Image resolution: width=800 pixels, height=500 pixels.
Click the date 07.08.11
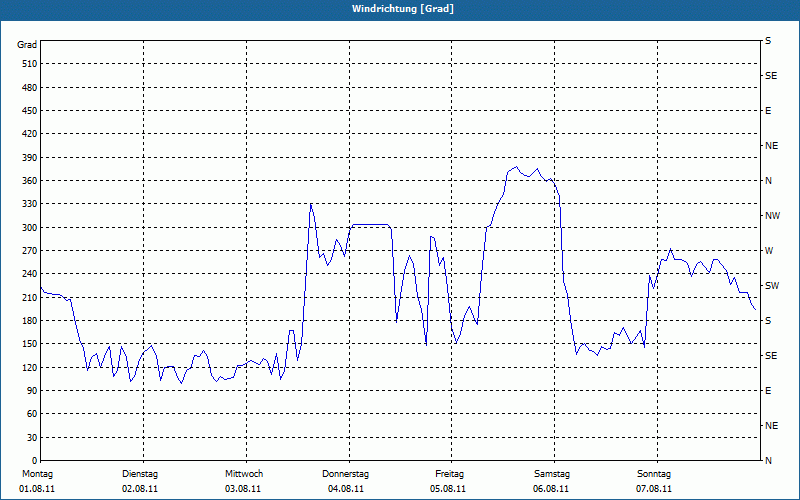click(654, 489)
